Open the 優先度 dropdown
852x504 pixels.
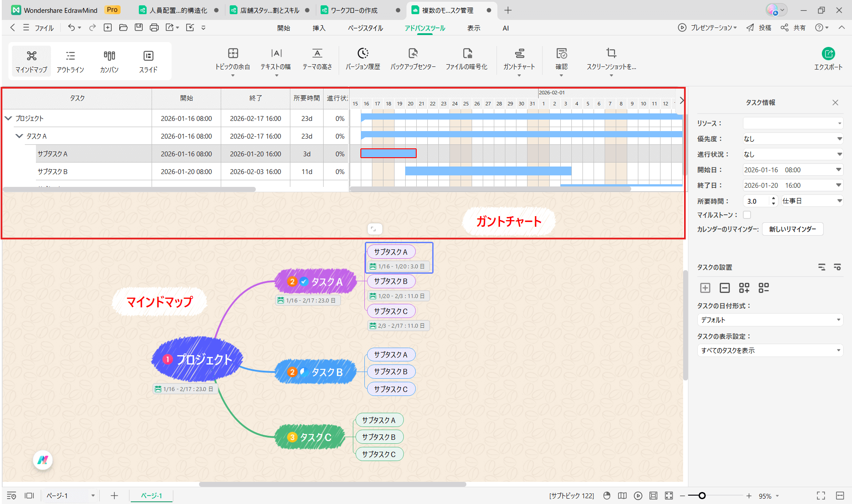click(x=793, y=138)
